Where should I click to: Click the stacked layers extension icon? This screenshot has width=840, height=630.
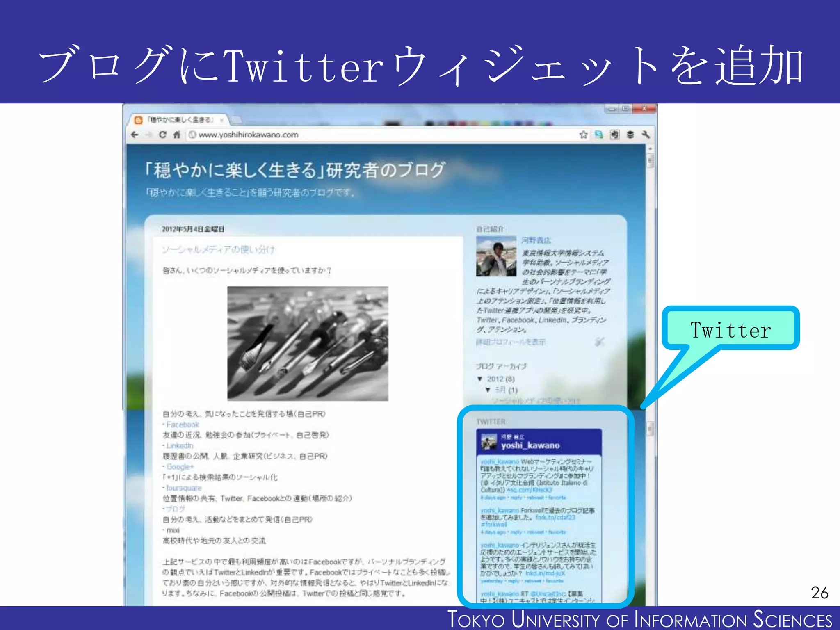[x=630, y=135]
